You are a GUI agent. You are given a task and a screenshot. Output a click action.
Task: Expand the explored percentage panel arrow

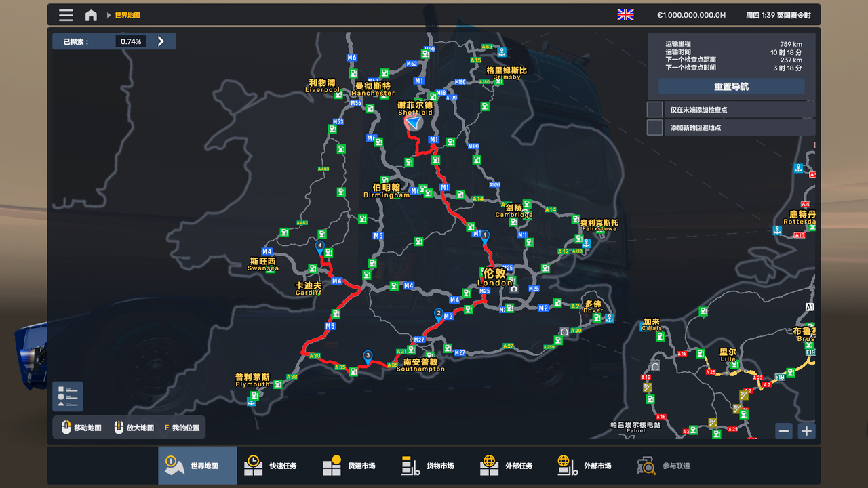161,41
